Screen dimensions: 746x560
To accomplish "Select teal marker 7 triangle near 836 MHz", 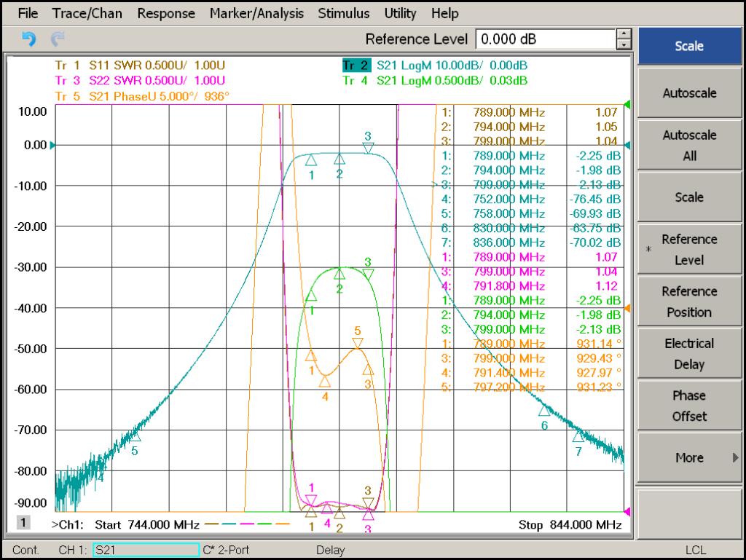I will pos(578,436).
